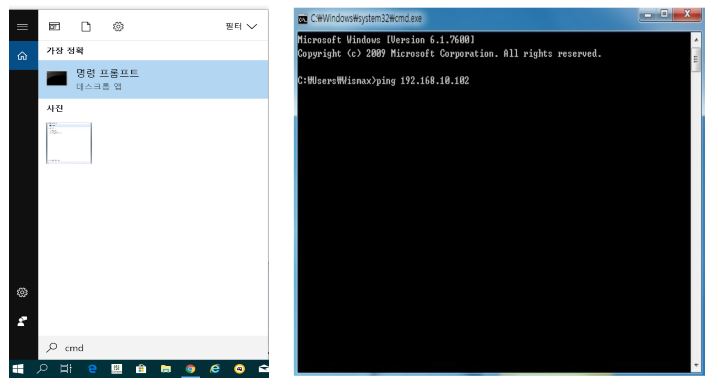Minimize the cmd.exe window
718x388 pixels.
click(x=647, y=15)
